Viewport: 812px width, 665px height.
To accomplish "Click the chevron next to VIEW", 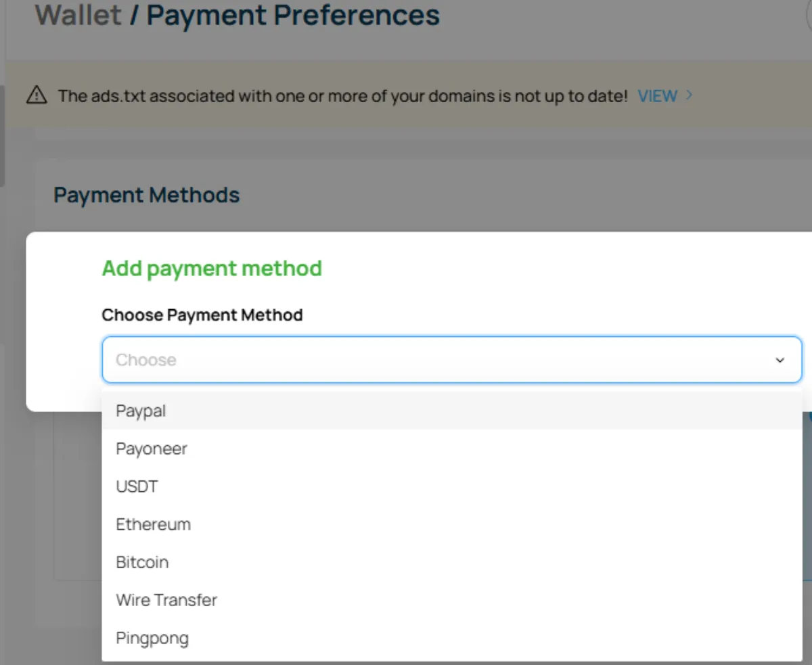I will click(688, 95).
